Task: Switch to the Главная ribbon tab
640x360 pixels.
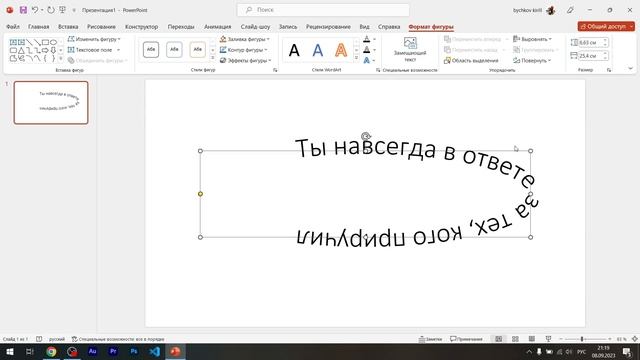Action: (38, 27)
